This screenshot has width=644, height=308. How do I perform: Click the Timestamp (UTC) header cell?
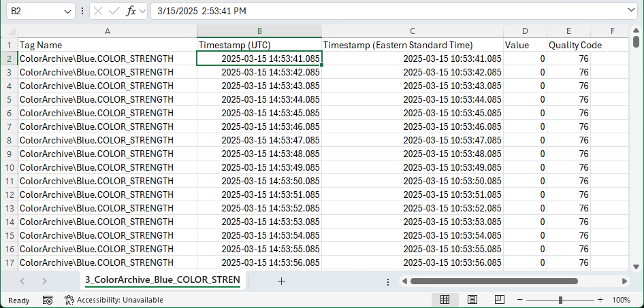pyautogui.click(x=259, y=45)
